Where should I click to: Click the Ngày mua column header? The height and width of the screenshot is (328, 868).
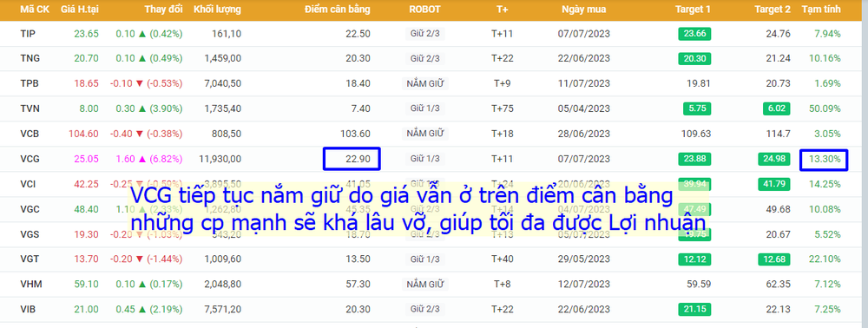pyautogui.click(x=583, y=10)
